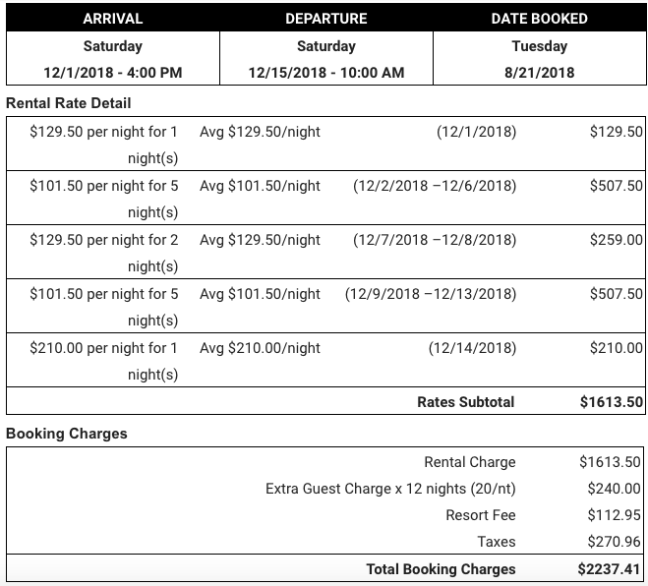
Task: Select arrival date 12/1/2018 - 4:00 PM
Action: pyautogui.click(x=112, y=72)
